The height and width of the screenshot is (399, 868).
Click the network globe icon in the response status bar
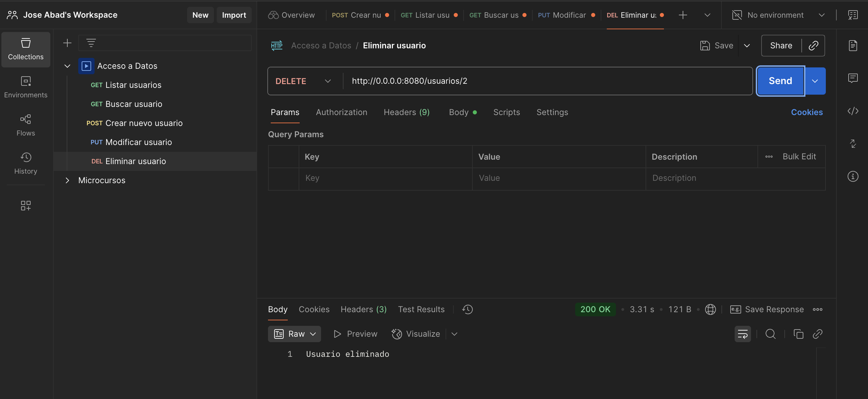tap(710, 309)
